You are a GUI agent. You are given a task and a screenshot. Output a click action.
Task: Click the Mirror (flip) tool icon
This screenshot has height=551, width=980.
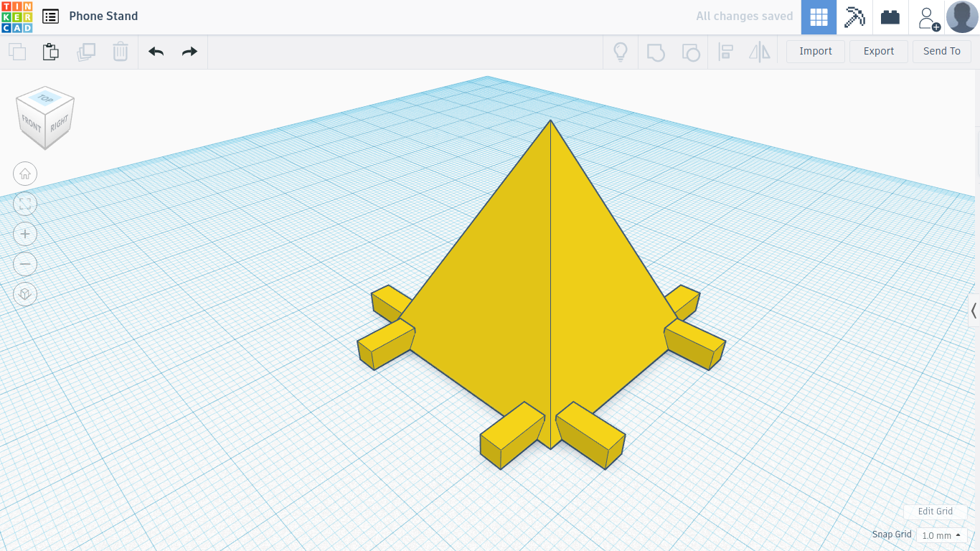[x=759, y=52]
